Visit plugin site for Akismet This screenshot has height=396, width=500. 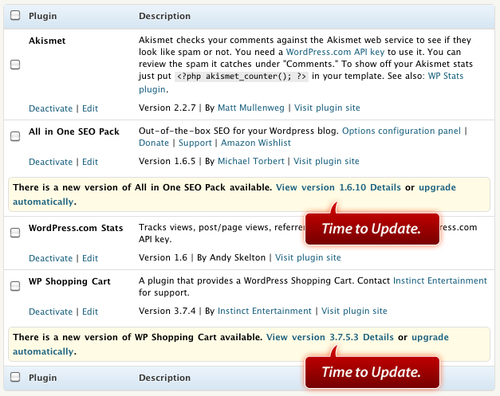pyautogui.click(x=327, y=108)
